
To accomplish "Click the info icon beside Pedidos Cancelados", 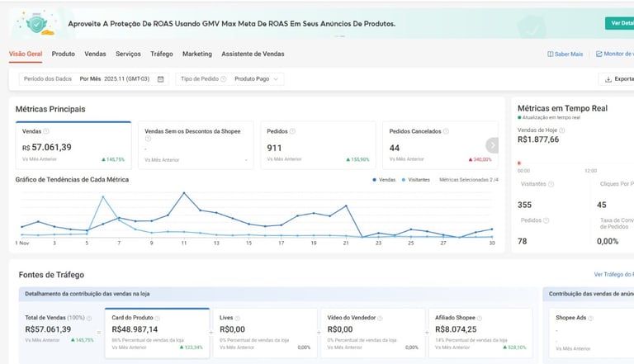I will click(445, 131).
